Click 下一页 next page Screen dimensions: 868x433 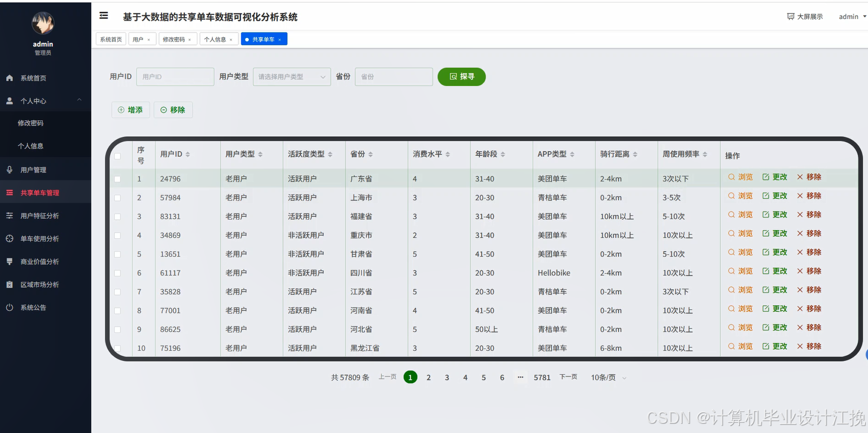coord(568,377)
